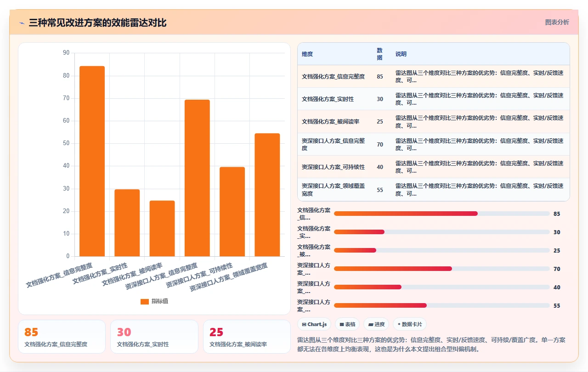Click y-axis label 90 on the chart
Image resolution: width=588 pixels, height=372 pixels.
pos(66,53)
